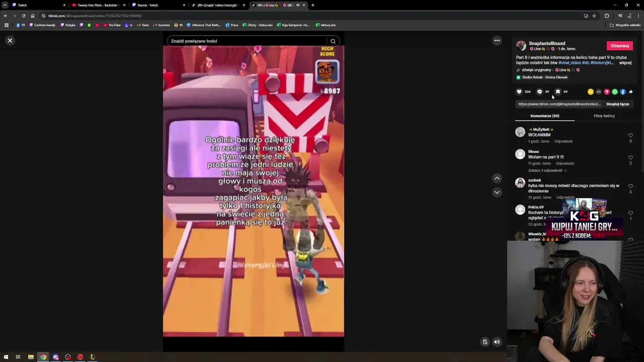Open the tab search dropdown arrow
Viewport: 644px width, 362px height.
(x=5, y=5)
